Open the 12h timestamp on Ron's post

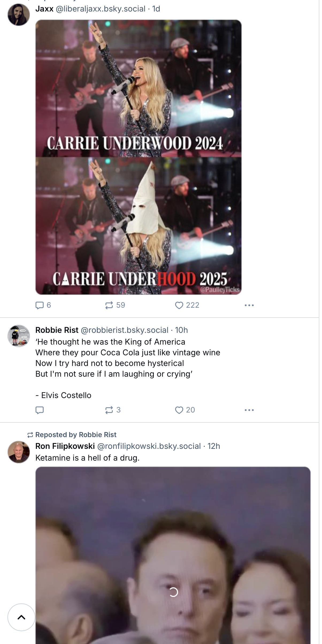point(214,446)
